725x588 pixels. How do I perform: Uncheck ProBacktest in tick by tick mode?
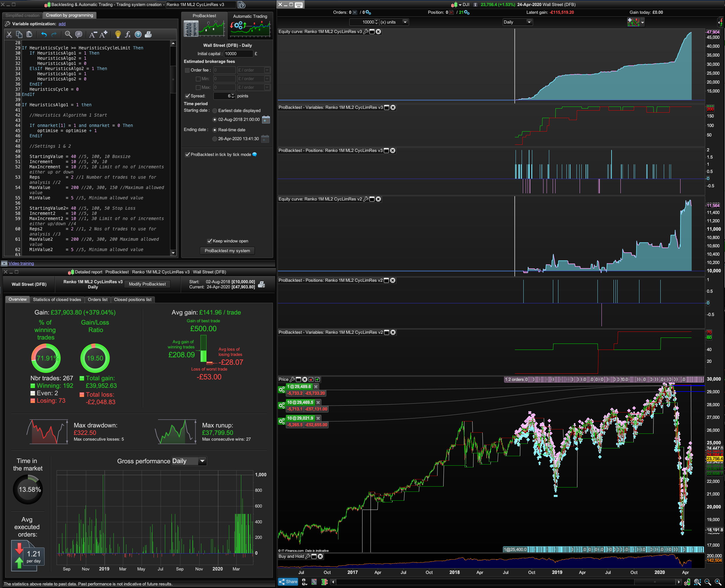(x=187, y=155)
